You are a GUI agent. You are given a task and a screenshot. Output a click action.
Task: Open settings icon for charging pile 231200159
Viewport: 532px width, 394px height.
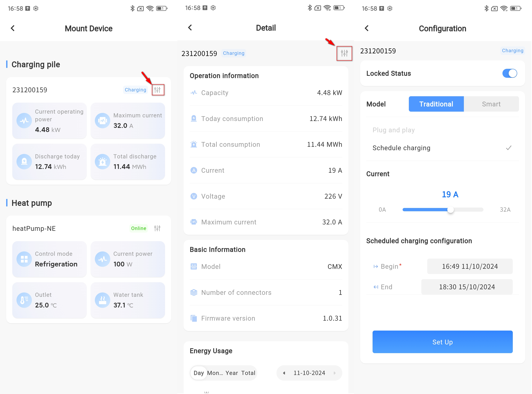pyautogui.click(x=157, y=90)
